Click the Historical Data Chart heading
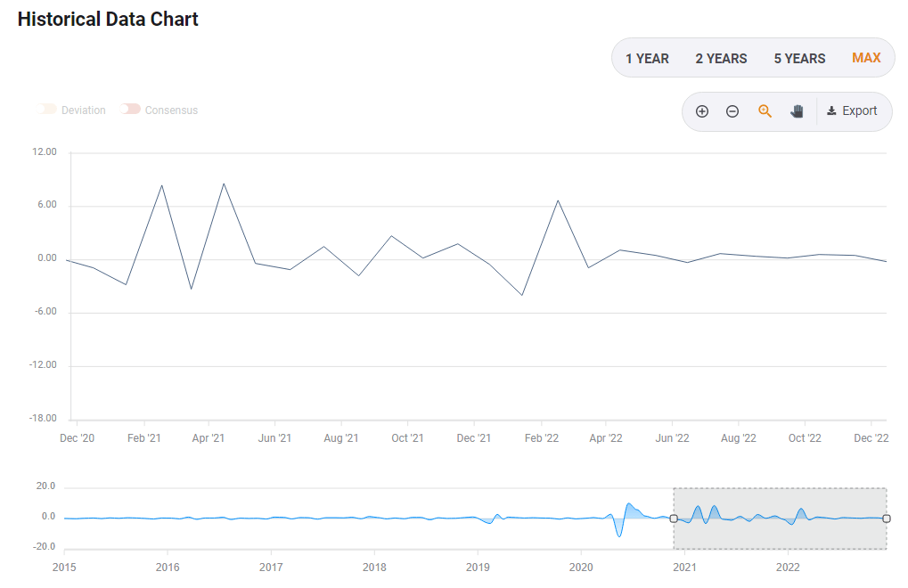 108,19
